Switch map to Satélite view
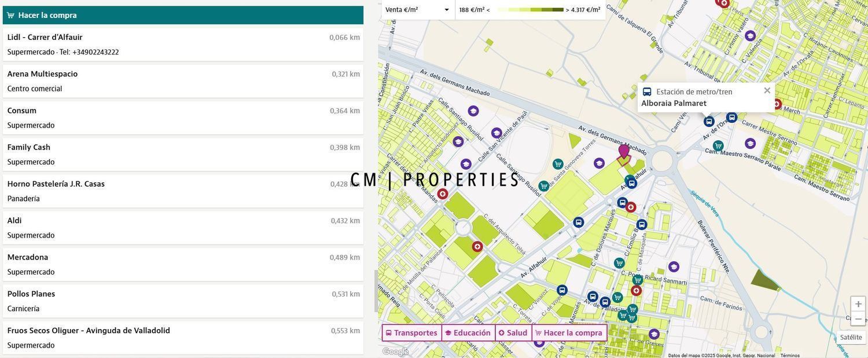This screenshot has width=868, height=358. 851,337
